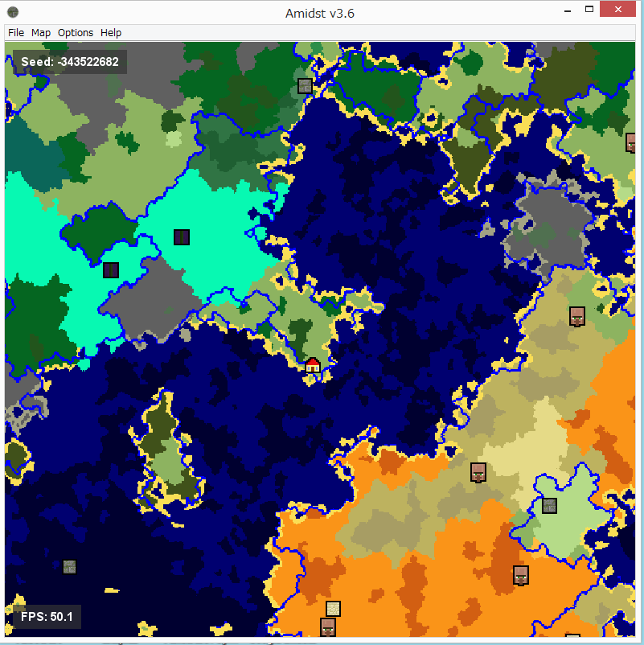Select the village icon left of pale-yellow plateau
The height and width of the screenshot is (645, 644).
(x=478, y=472)
